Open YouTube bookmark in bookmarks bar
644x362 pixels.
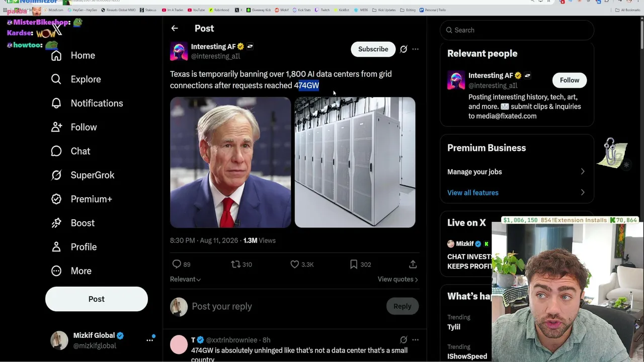[x=197, y=10]
